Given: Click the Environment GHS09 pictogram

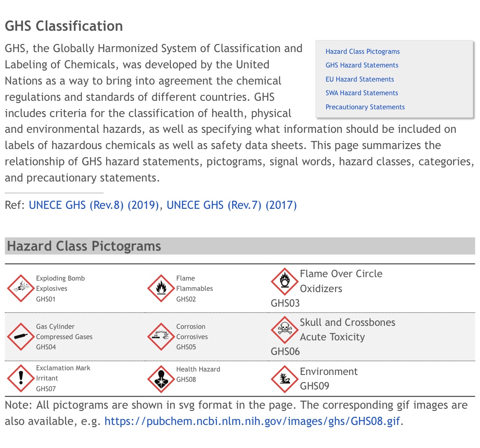Looking at the screenshot, I should (x=284, y=378).
